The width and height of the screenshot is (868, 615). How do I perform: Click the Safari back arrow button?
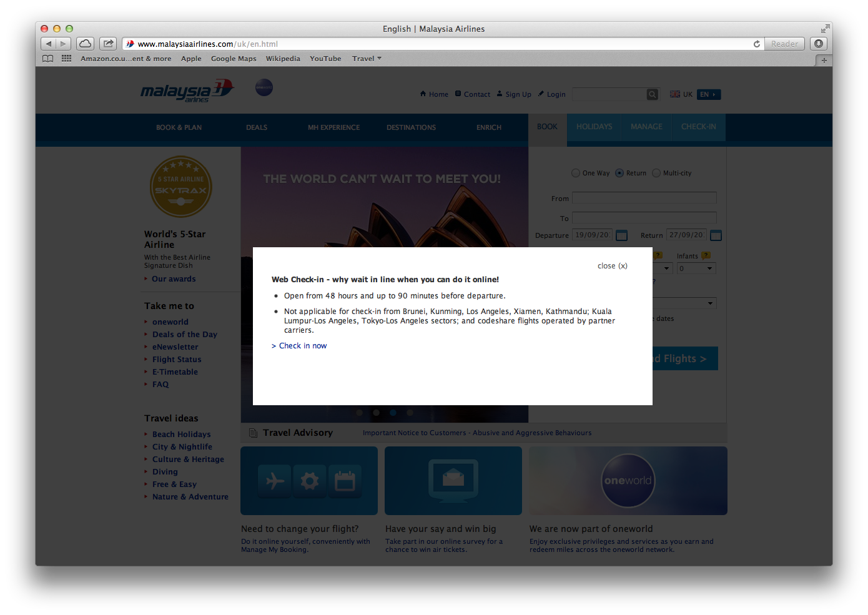tap(49, 44)
